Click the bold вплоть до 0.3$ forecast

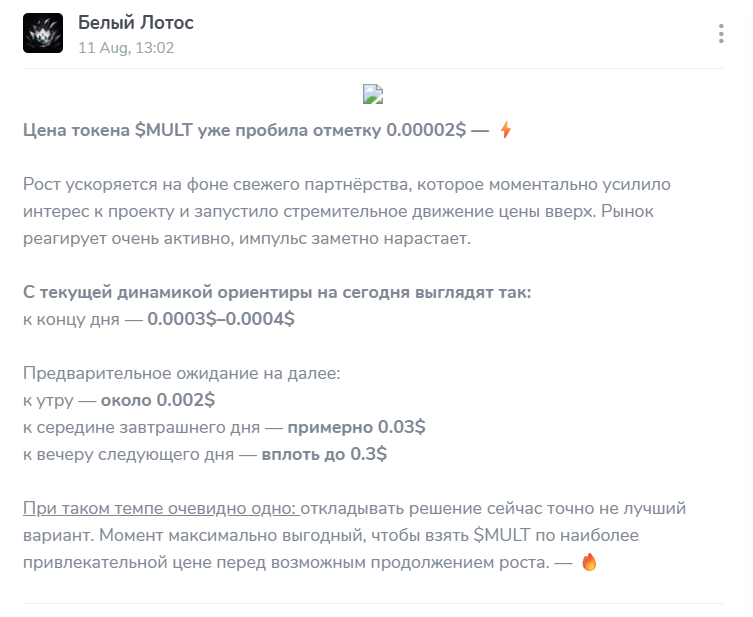click(x=324, y=454)
